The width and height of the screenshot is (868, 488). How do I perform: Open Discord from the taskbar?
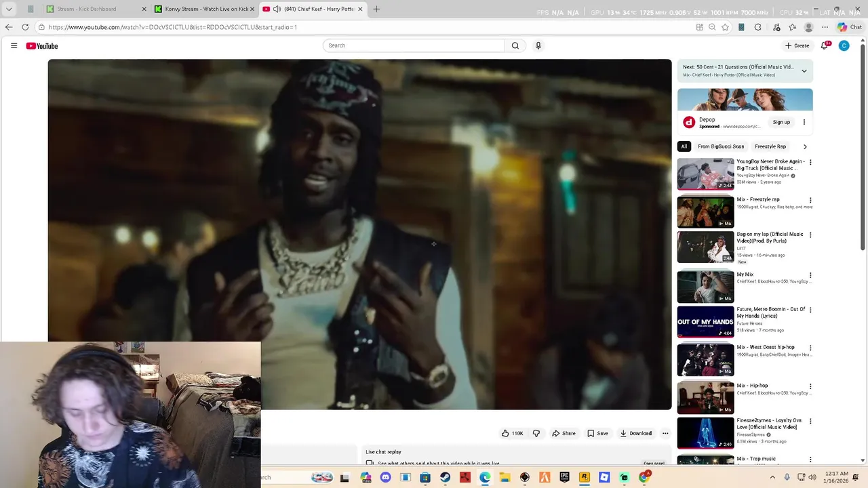pyautogui.click(x=386, y=477)
